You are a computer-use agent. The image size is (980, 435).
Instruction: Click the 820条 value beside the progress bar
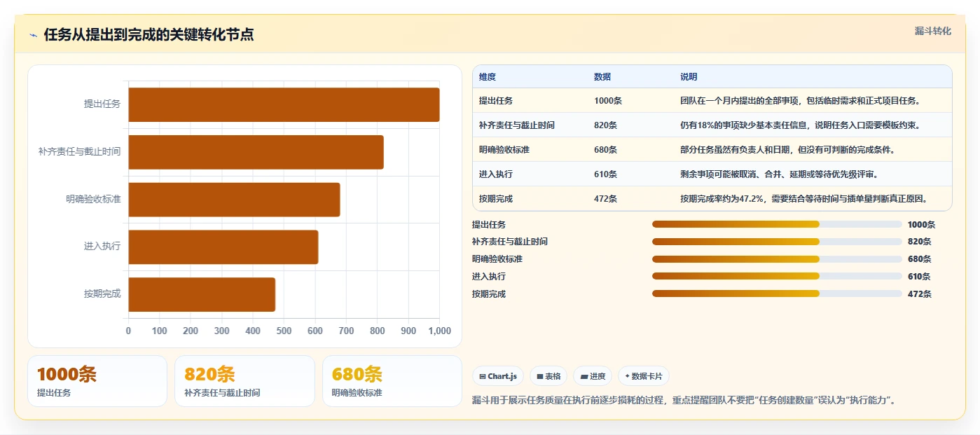[x=919, y=242]
